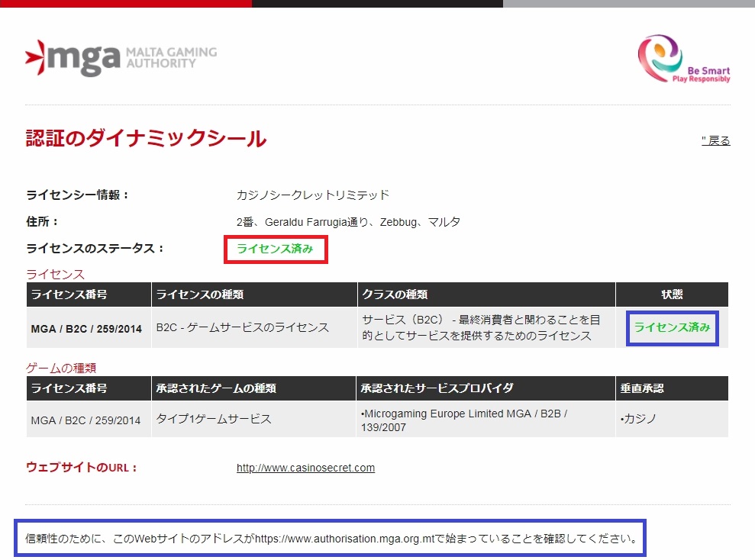Click the 戻る back link

(715, 140)
